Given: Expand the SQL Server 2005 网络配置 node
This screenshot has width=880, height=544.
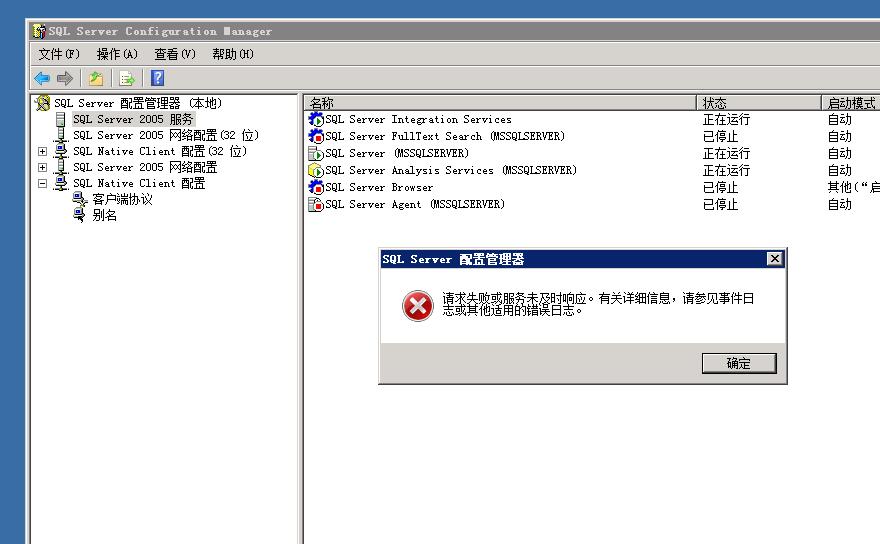Looking at the screenshot, I should 42,168.
